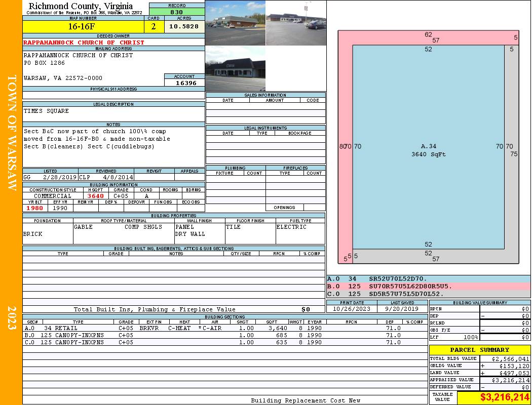Click the TOWN OF WARSAW sidebar label
532x405 pixels.
(11, 133)
